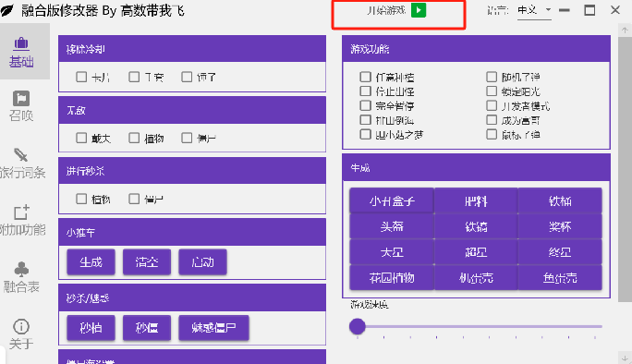Minimize the trainer window

[x=565, y=10]
